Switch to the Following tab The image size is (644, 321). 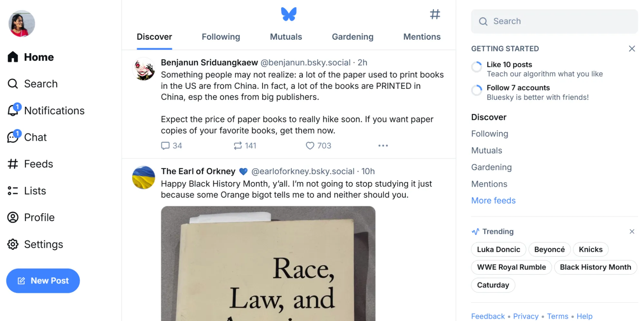click(x=221, y=37)
